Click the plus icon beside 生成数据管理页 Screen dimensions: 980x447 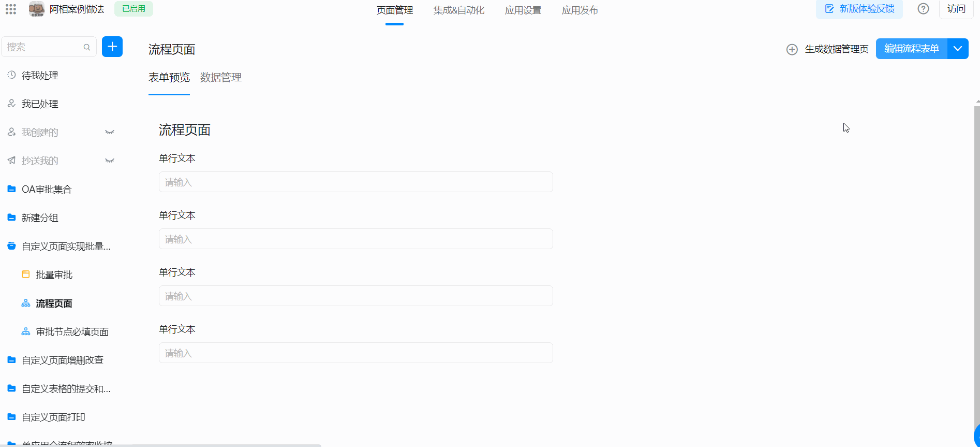click(792, 50)
